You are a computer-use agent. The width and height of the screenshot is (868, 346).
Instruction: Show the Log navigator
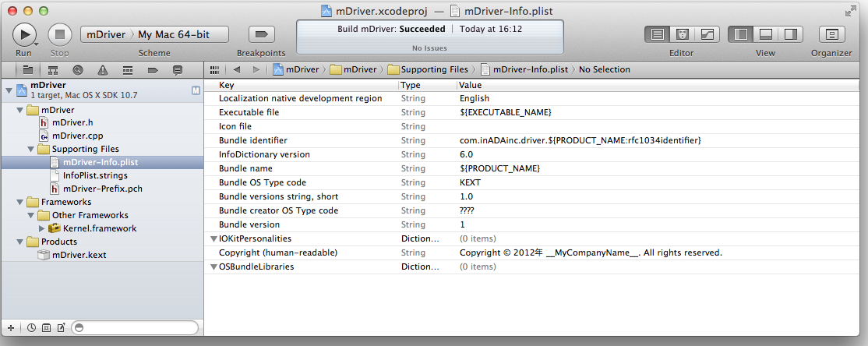178,70
